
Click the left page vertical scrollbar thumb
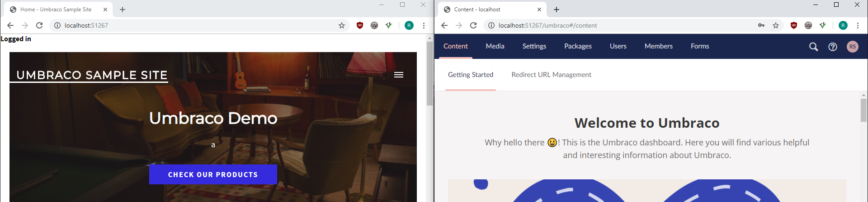pyautogui.click(x=430, y=73)
